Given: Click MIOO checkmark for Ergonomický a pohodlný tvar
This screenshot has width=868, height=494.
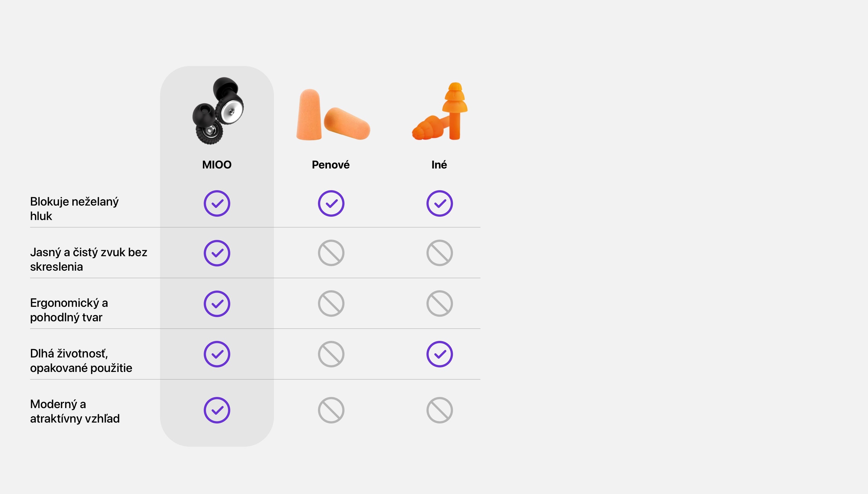Looking at the screenshot, I should (x=217, y=304).
